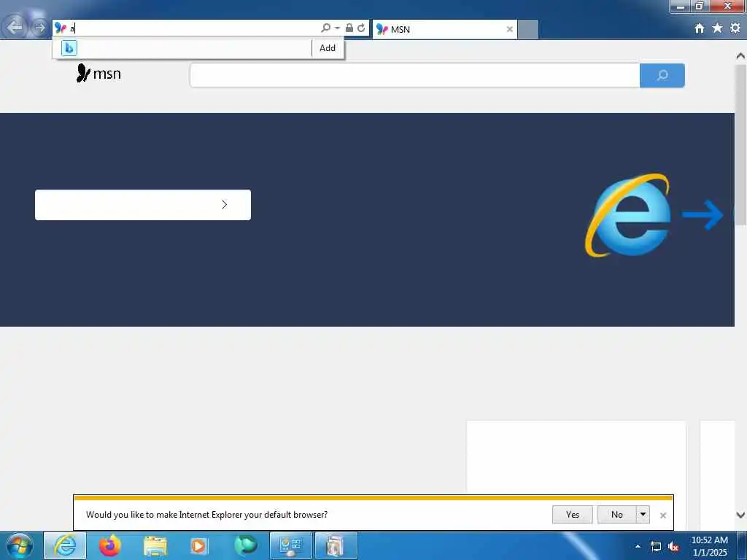This screenshot has height=560, width=747.
Task: Open the address bar autocomplete dropdown arrow
Action: (x=337, y=28)
